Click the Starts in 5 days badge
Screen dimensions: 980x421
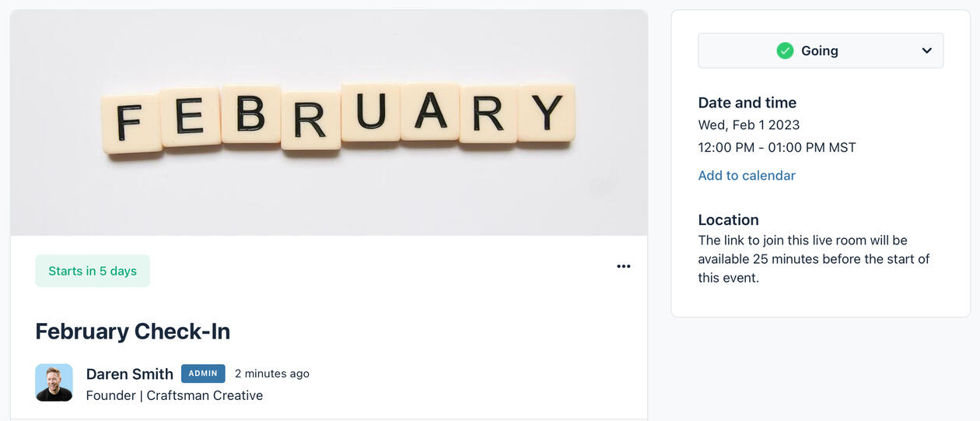pyautogui.click(x=93, y=271)
